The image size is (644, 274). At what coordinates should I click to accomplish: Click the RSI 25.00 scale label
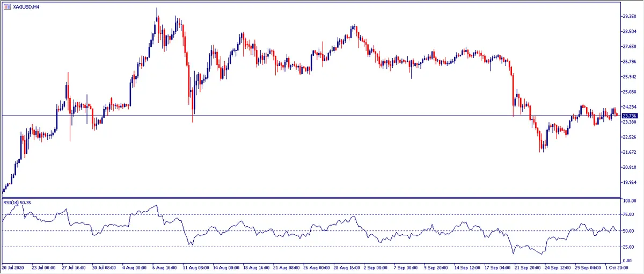click(627, 247)
